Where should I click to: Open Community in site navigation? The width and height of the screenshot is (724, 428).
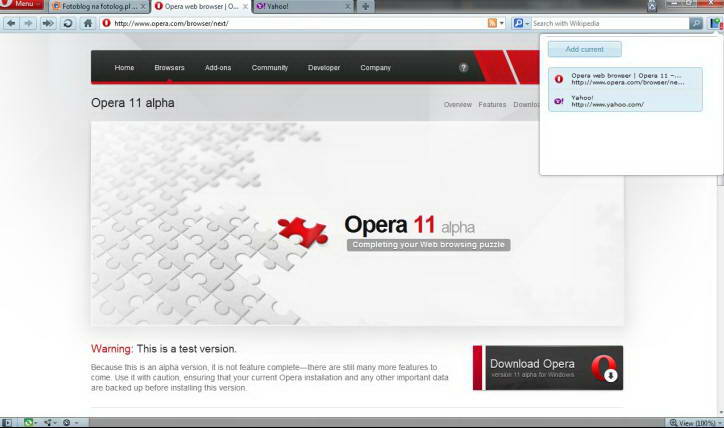coord(270,67)
